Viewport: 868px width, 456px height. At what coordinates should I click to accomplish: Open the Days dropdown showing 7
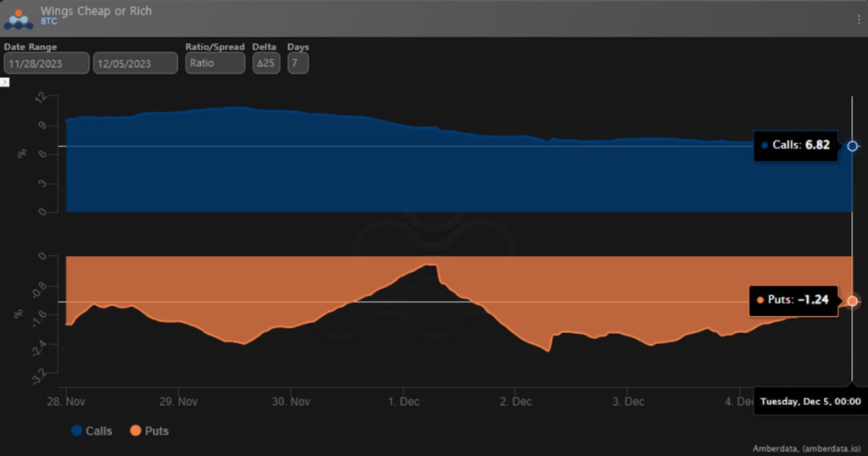(x=298, y=64)
